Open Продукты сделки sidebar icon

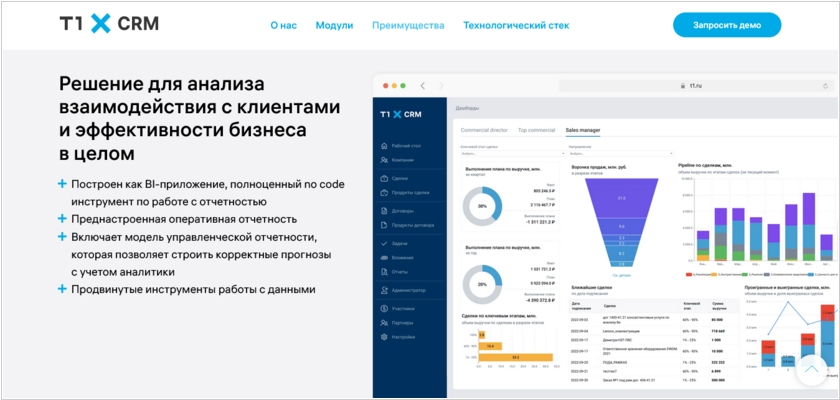pyautogui.click(x=384, y=192)
